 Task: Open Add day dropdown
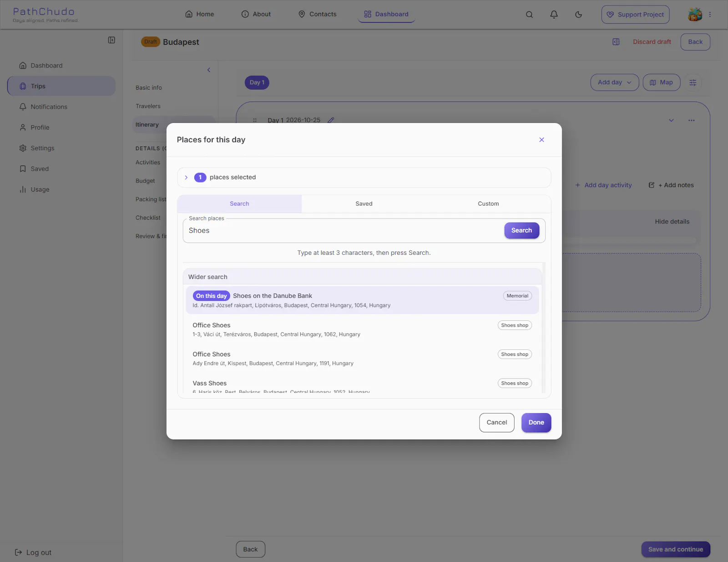tap(615, 83)
